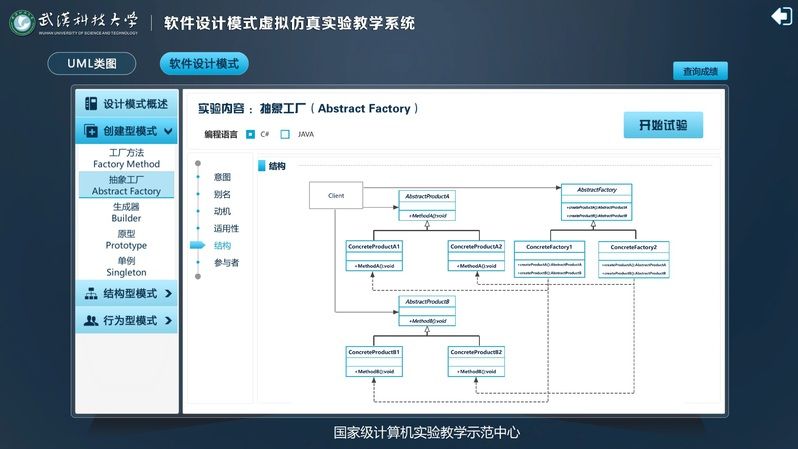
Task: Collapse the 创建型模式 section chevron
Action: coord(168,131)
